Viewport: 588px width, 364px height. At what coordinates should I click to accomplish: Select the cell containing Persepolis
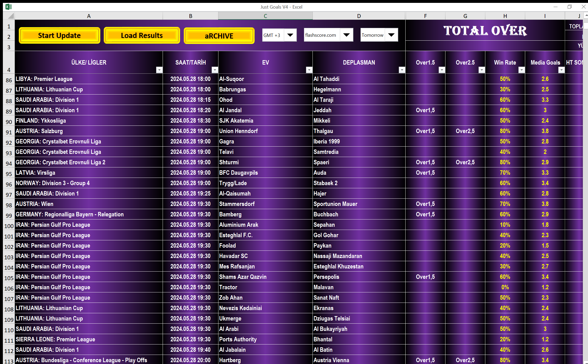[359, 277]
